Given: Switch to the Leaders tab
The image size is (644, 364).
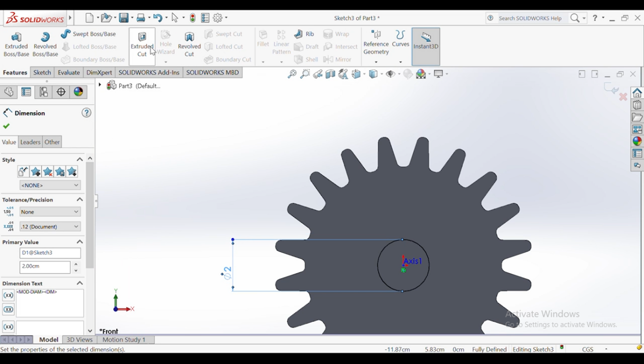Looking at the screenshot, I should coord(30,142).
